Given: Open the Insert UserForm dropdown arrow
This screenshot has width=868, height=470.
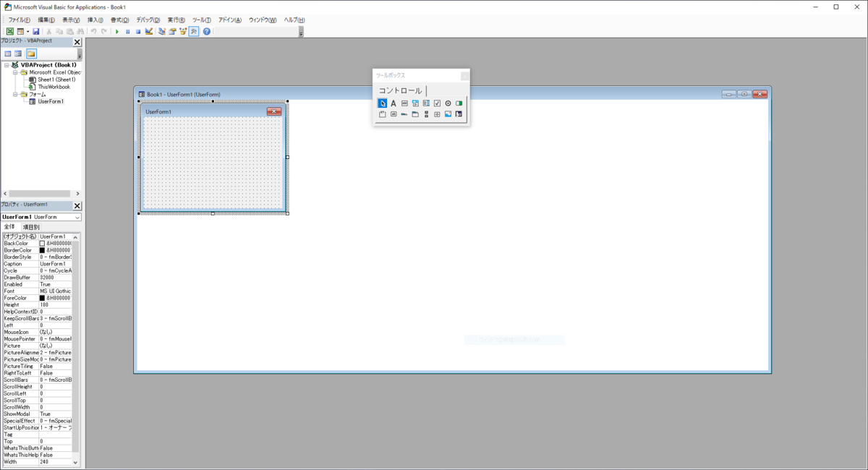Looking at the screenshot, I should (x=27, y=30).
